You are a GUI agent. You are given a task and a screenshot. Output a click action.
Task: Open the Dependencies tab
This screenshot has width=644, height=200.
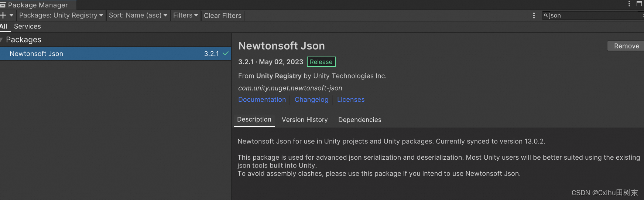pos(360,120)
